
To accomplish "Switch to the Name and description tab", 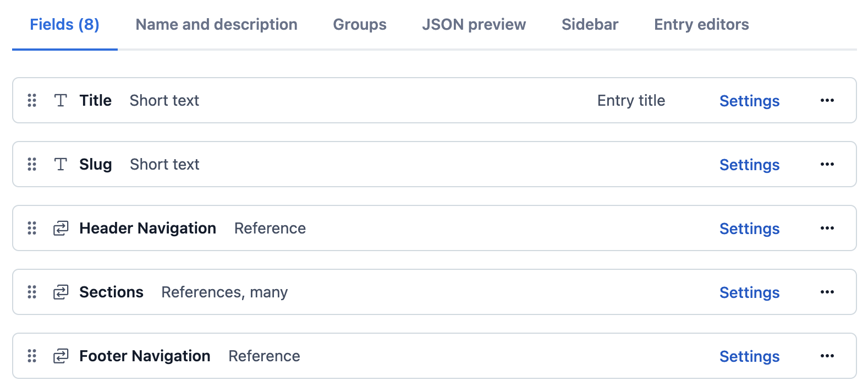I will click(x=216, y=24).
